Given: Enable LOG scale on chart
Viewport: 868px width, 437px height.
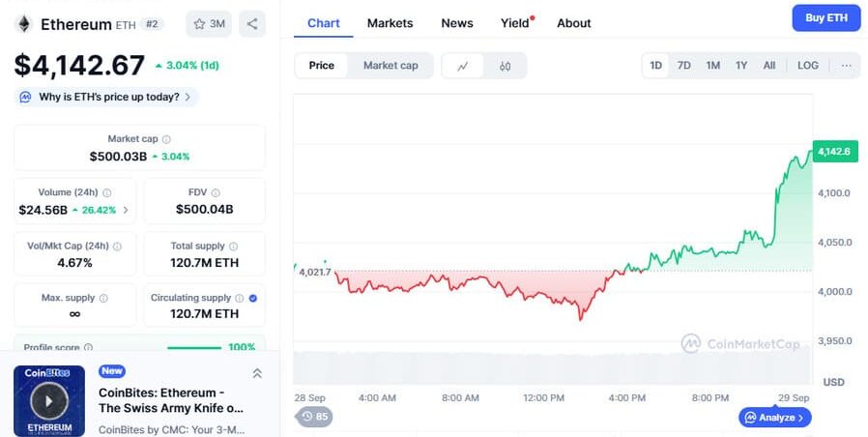Looking at the screenshot, I should [807, 66].
